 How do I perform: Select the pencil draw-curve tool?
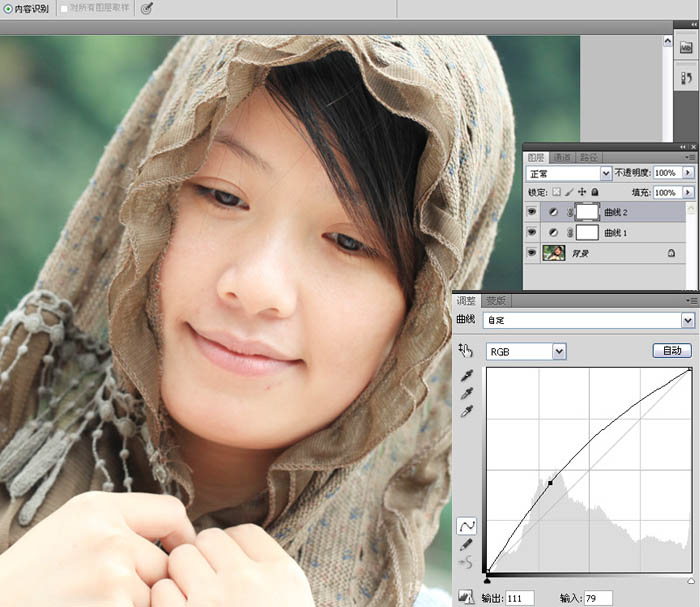[466, 545]
